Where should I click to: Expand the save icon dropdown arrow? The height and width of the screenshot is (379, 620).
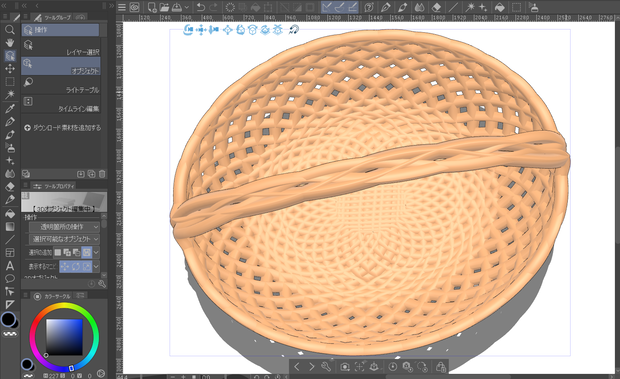click(186, 7)
